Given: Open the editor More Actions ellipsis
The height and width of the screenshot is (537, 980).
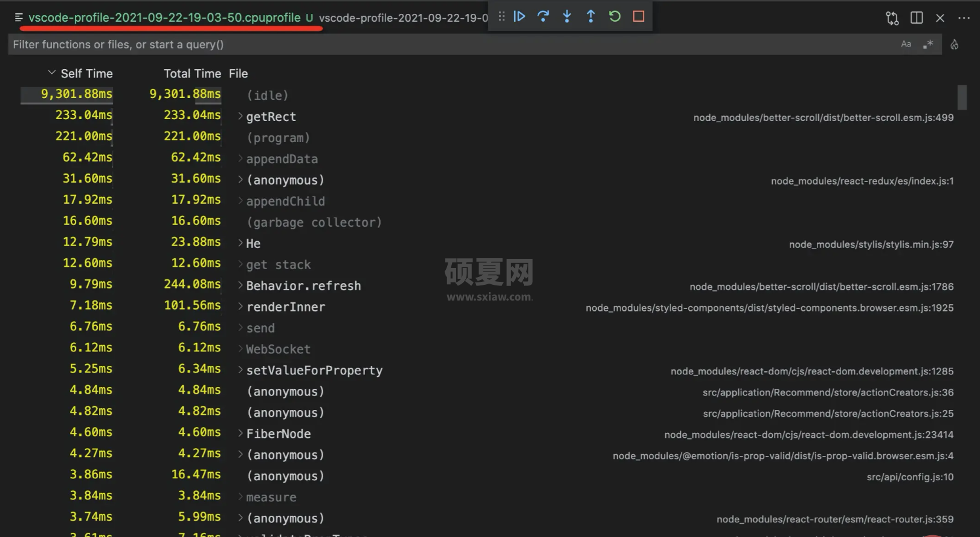Looking at the screenshot, I should coord(964,18).
